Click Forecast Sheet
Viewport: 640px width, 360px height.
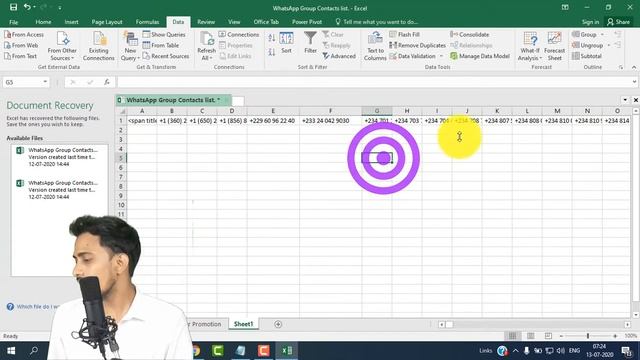(x=554, y=46)
